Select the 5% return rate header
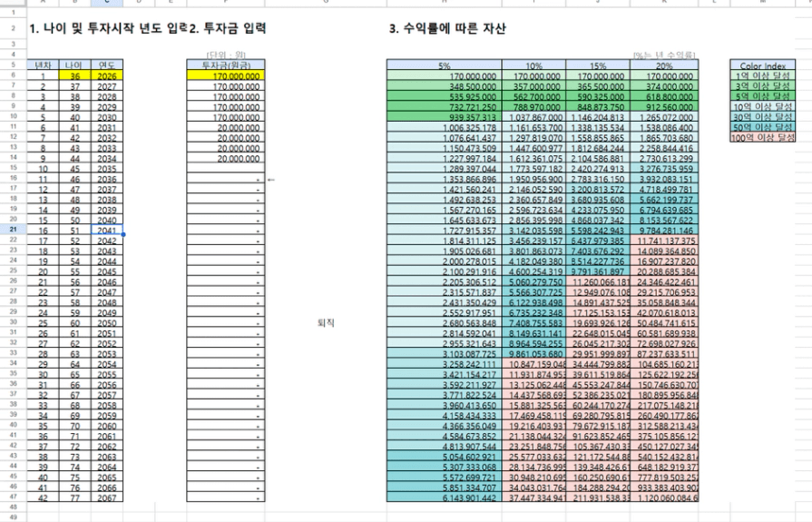The image size is (812, 522). [445, 66]
